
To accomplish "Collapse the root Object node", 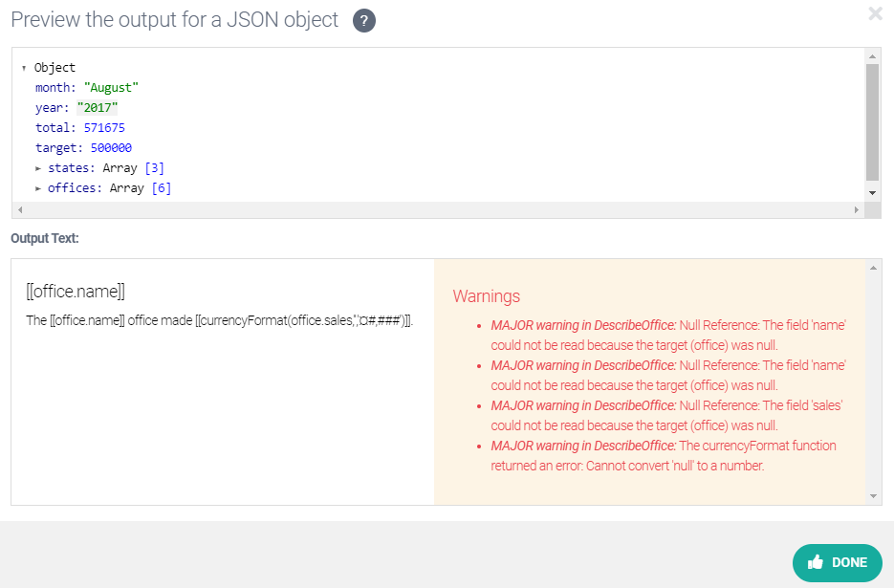I will (x=24, y=67).
